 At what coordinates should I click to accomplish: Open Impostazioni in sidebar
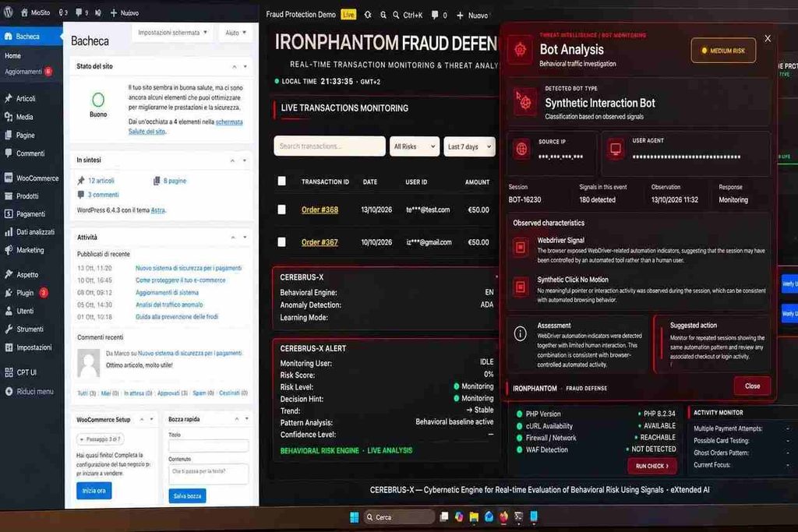tap(34, 347)
